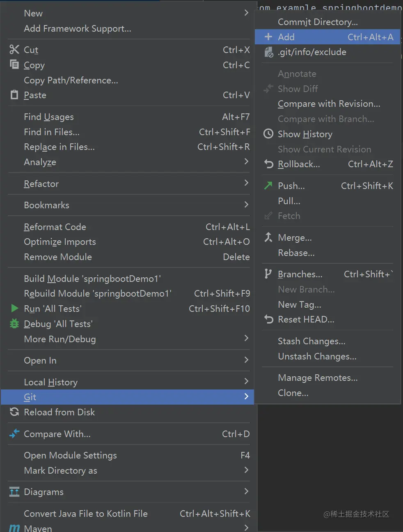Screen dimensions: 403x532
Task: Click the Show History clock icon
Action: point(268,134)
